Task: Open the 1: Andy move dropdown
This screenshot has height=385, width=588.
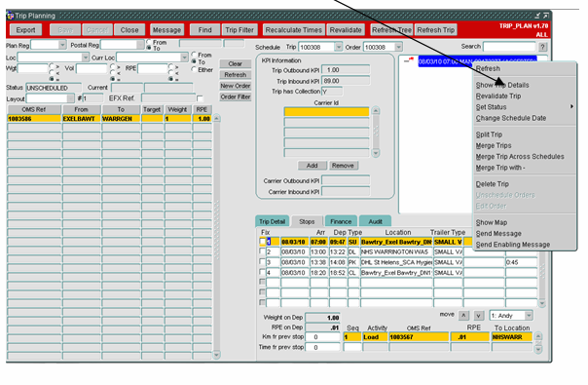Action: pyautogui.click(x=529, y=316)
